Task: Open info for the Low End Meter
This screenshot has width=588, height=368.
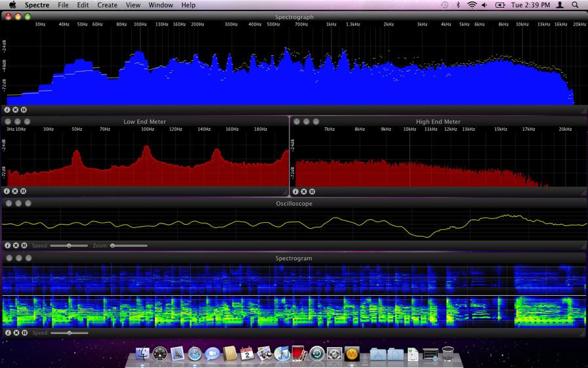Action: coord(7,191)
